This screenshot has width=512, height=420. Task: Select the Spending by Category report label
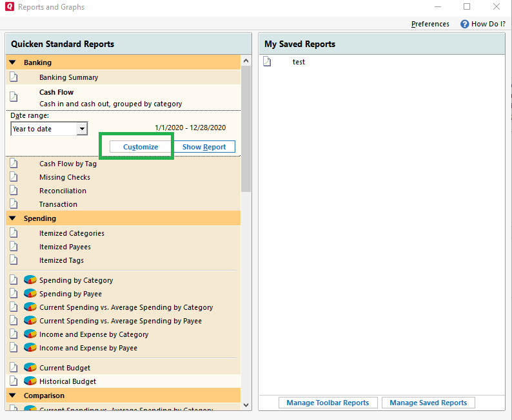76,280
